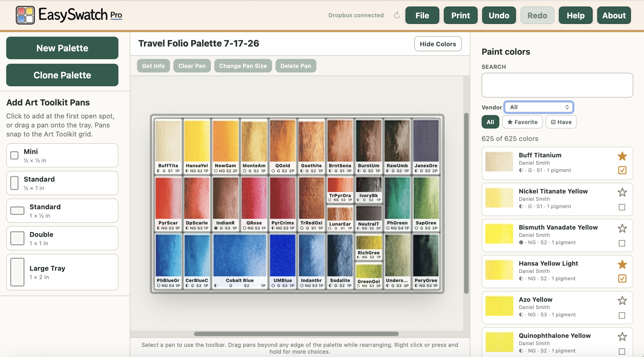Select the Cobalt Blue pan swatch
Screen dimensions: 644x357
coord(240,261)
